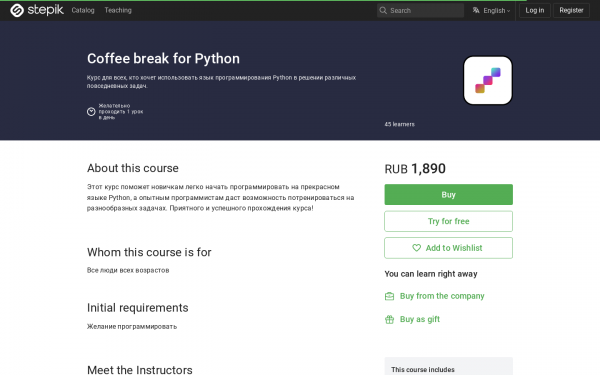Open the Teaching menu item
The width and height of the screenshot is (600, 375).
[118, 10]
